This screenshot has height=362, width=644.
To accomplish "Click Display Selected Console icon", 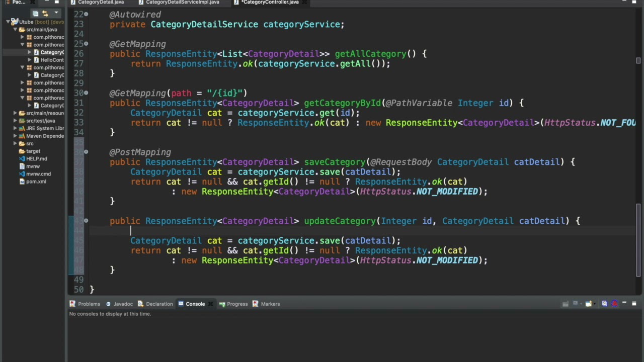I will [x=576, y=304].
